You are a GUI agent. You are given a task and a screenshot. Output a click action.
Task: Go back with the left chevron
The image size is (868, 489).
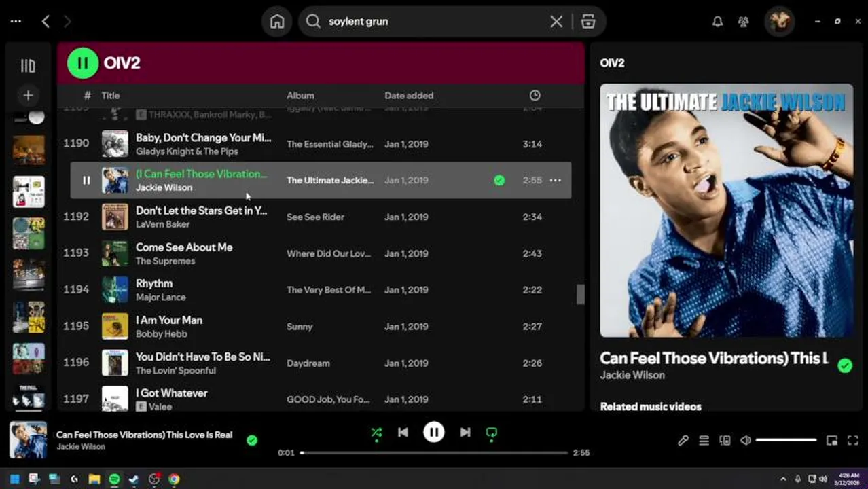tap(46, 22)
